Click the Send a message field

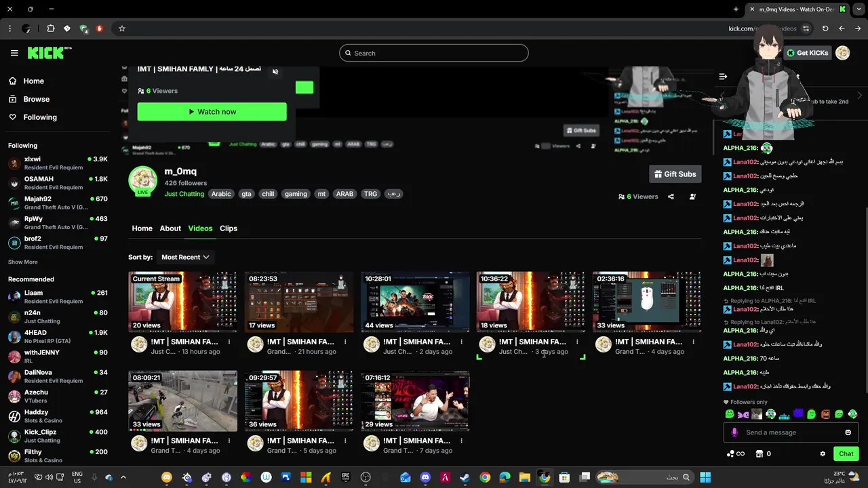(x=789, y=432)
